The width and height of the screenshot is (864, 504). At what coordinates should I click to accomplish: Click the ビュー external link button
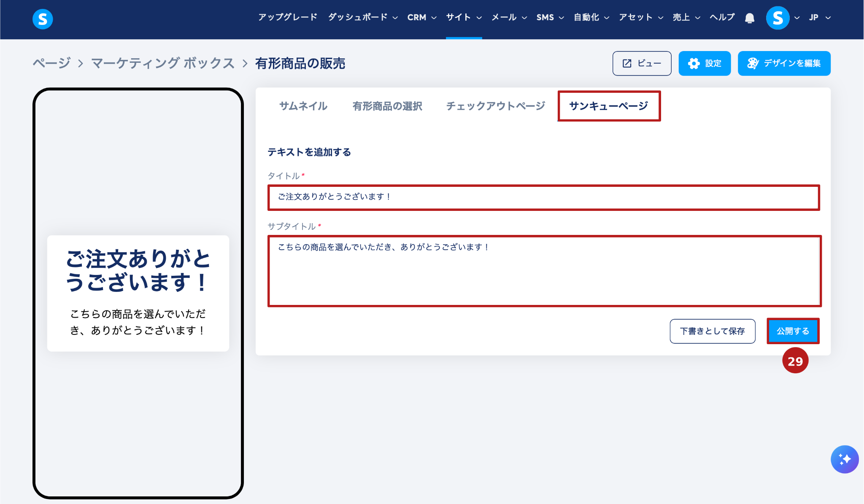point(642,63)
